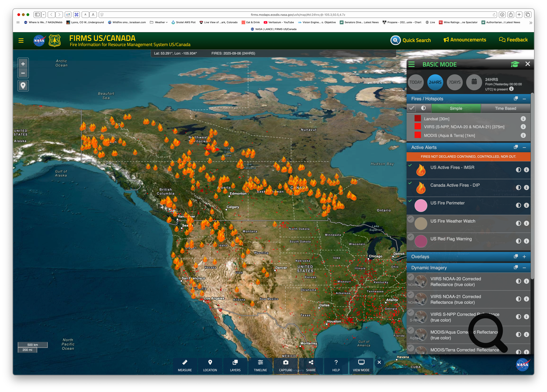Enable VIIRS NOAA-21 Corrected Reflectance imagery
This screenshot has width=547, height=392.
411,294
